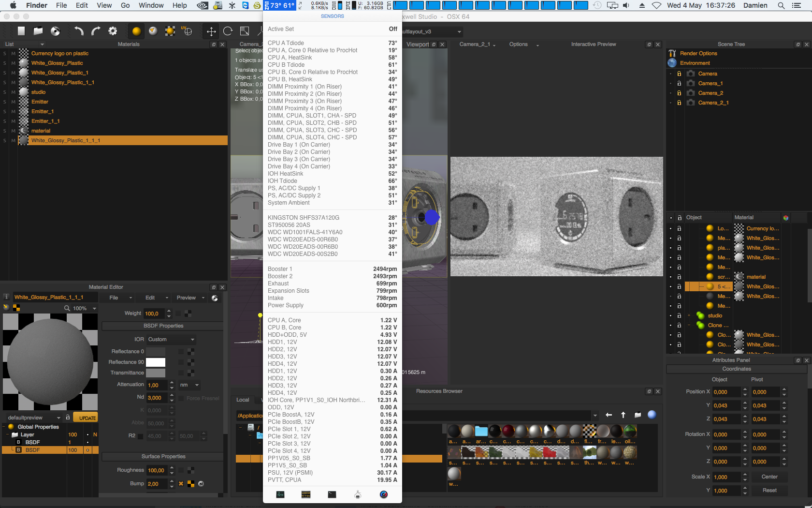Open the Material Editor Preview menu
This screenshot has height=508, width=812.
[x=190, y=298]
